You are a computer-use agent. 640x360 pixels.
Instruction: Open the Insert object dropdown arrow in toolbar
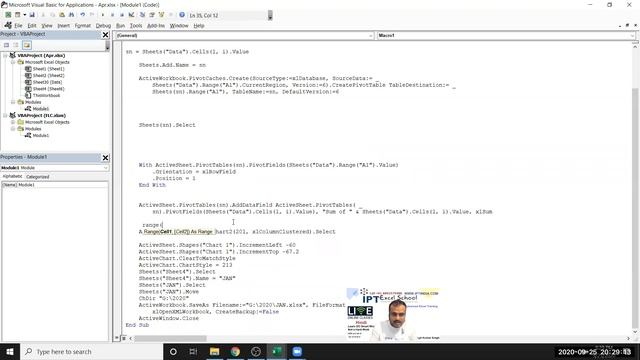pyautogui.click(x=24, y=15)
